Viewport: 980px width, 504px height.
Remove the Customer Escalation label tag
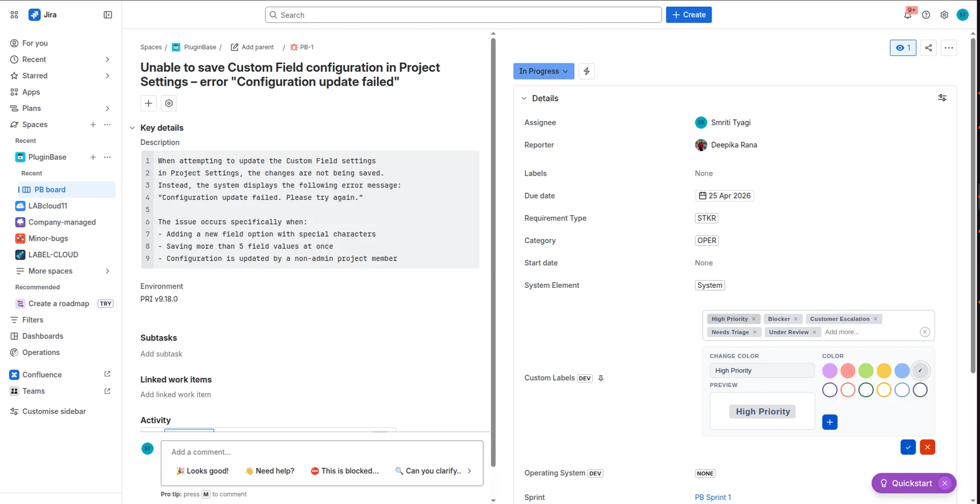click(875, 319)
